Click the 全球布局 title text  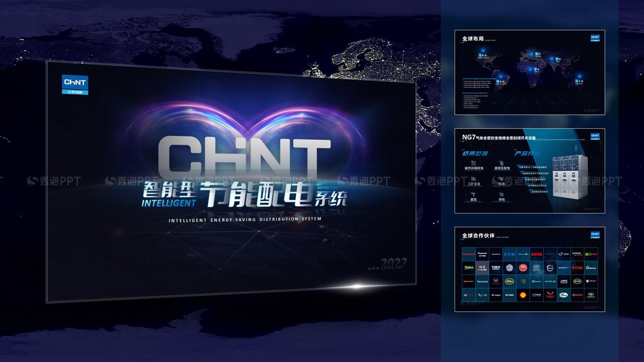click(x=473, y=39)
